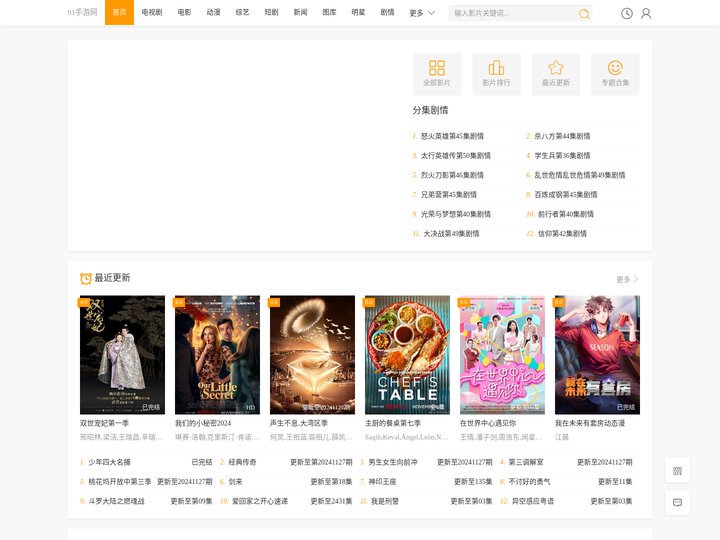Open 前行者第40集剧情 link

pyautogui.click(x=566, y=214)
